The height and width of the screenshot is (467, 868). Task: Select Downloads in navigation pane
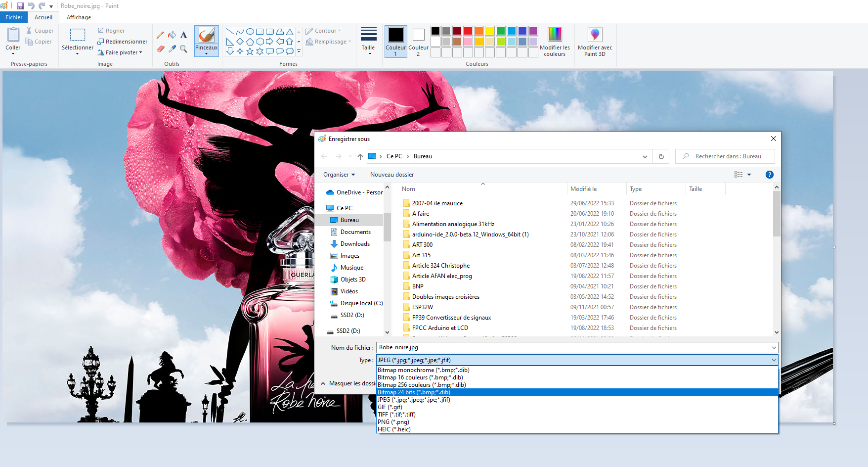(355, 244)
